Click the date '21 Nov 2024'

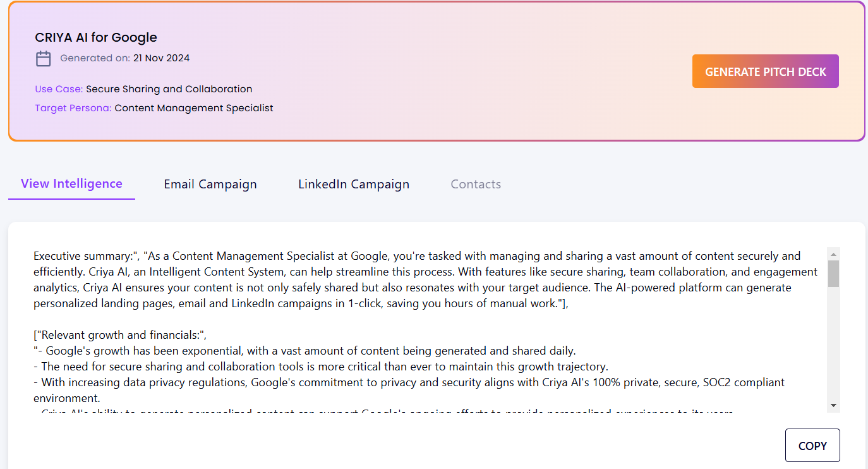[x=161, y=58]
